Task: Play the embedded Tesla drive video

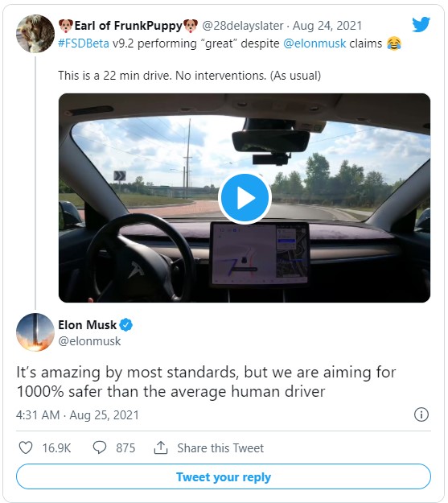Action: coord(245,198)
